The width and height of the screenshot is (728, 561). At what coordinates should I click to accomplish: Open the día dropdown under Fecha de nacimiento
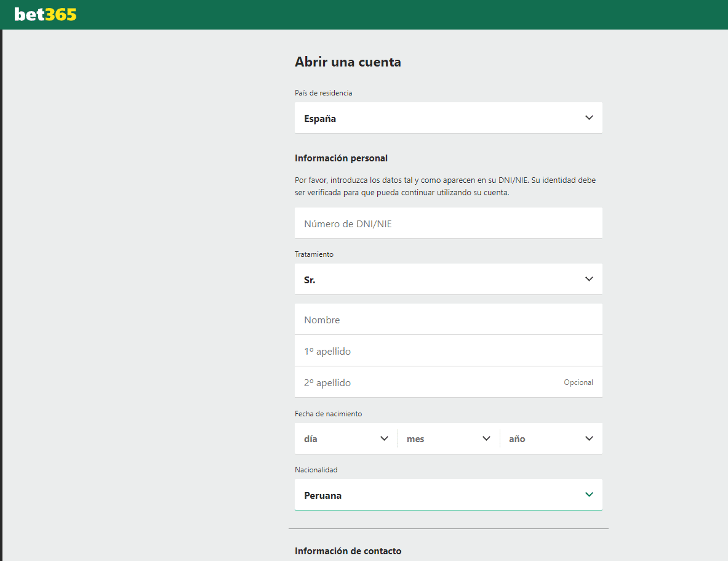click(x=345, y=438)
